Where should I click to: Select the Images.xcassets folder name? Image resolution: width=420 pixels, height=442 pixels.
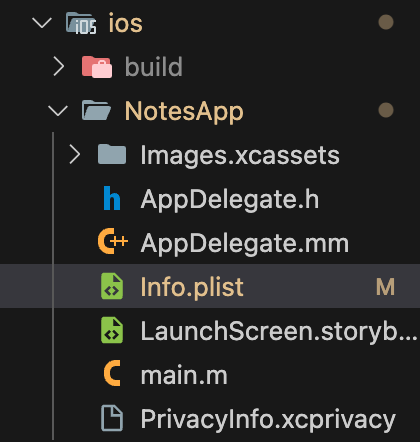240,155
